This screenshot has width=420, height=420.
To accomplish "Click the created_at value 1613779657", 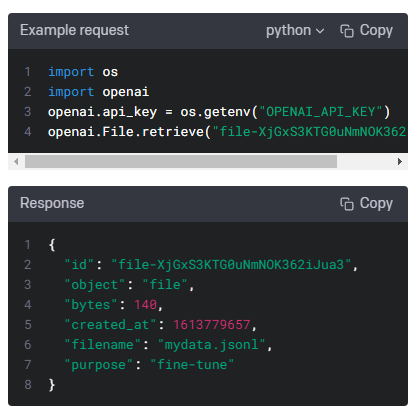I will 212,325.
